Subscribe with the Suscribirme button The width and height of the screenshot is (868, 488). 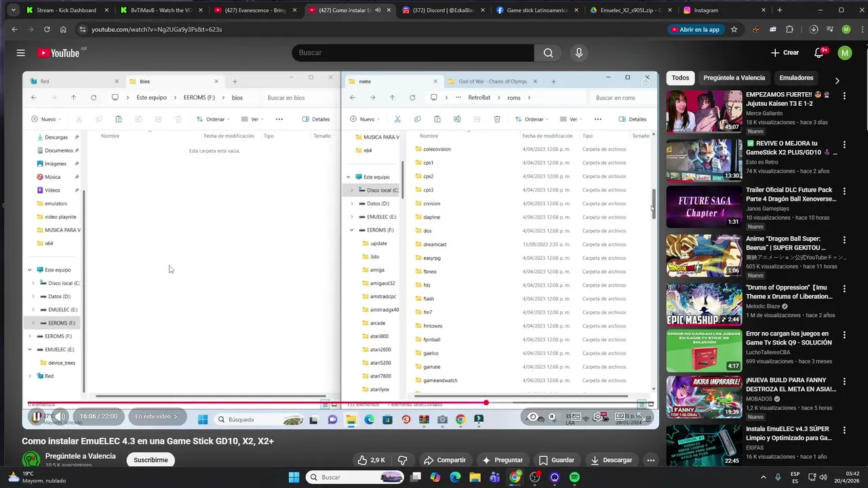(x=151, y=460)
